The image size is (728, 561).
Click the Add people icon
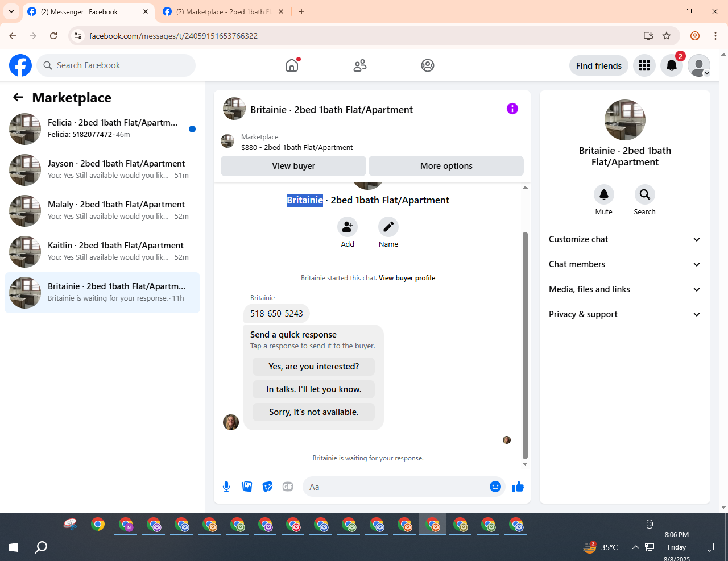coord(348,227)
